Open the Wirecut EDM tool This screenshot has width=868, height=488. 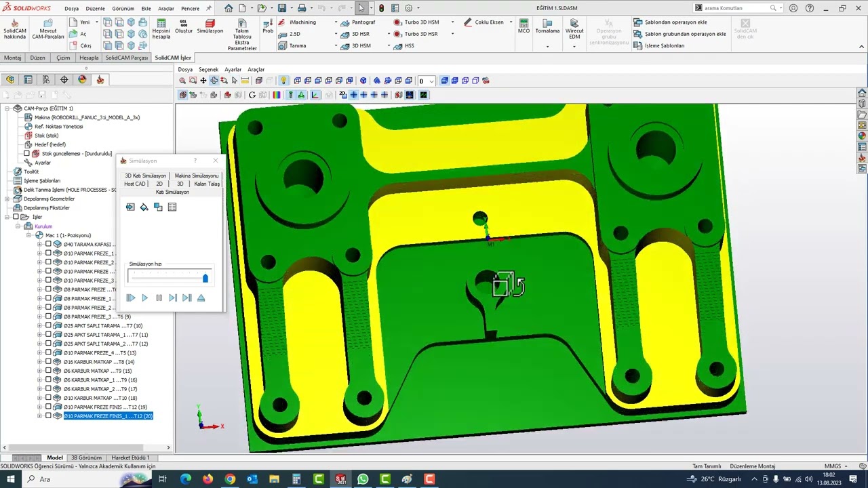coord(574,29)
